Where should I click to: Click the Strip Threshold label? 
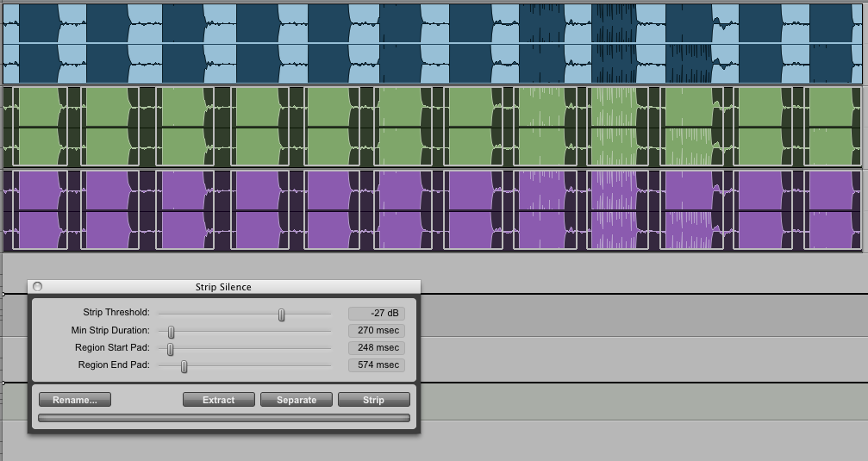pyautogui.click(x=116, y=313)
